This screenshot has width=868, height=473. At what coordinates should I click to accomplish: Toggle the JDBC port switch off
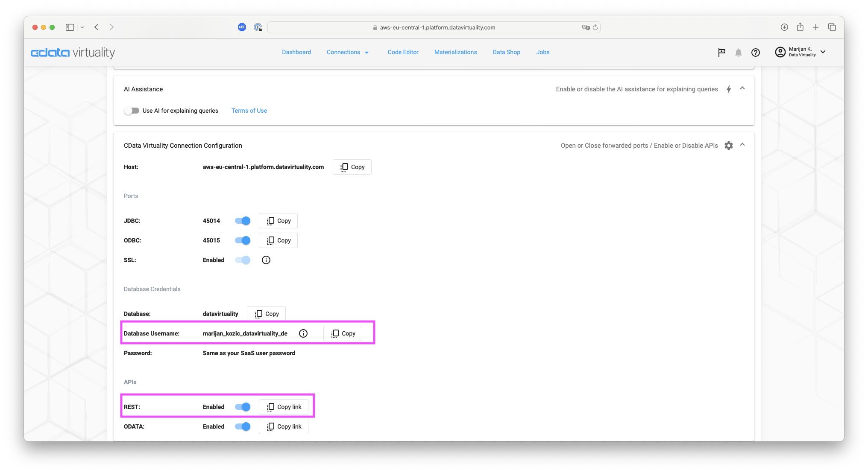tap(243, 221)
